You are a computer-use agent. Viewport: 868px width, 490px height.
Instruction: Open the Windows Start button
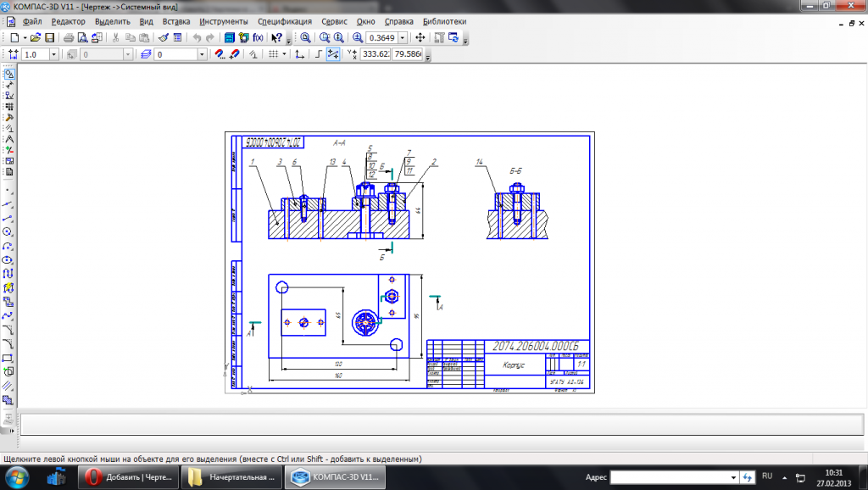(15, 477)
